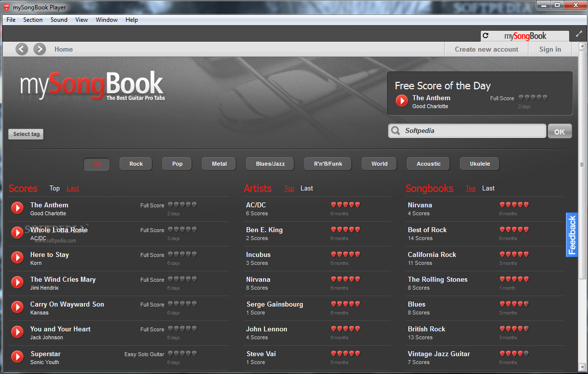Open the Help menu
The width and height of the screenshot is (588, 374).
pyautogui.click(x=131, y=20)
